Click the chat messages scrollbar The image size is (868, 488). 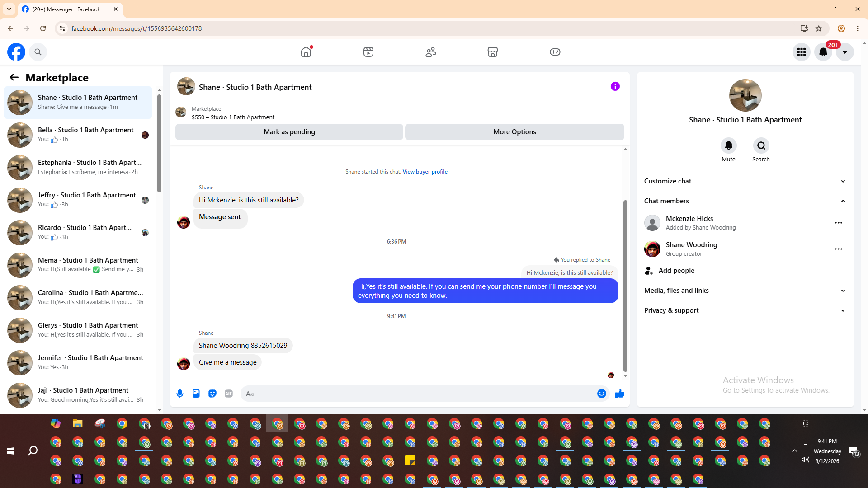[x=625, y=286]
